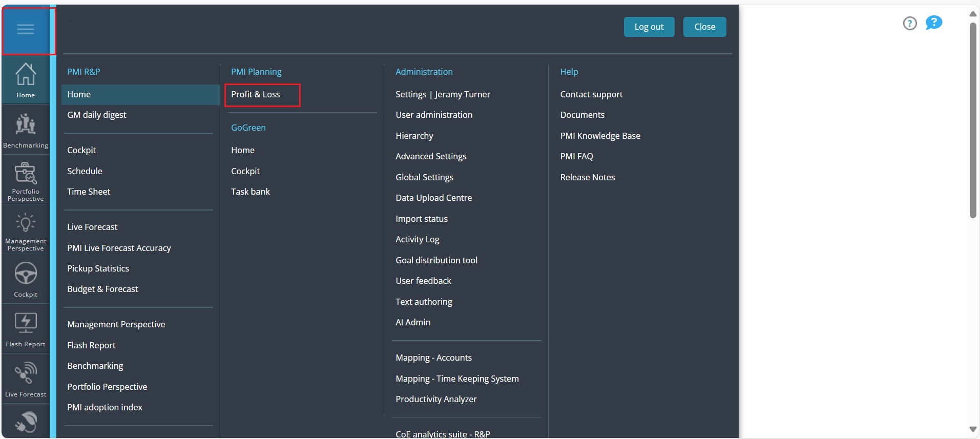This screenshot has height=439, width=980.
Task: Open Portfolio Perspective menu entry
Action: click(x=107, y=387)
